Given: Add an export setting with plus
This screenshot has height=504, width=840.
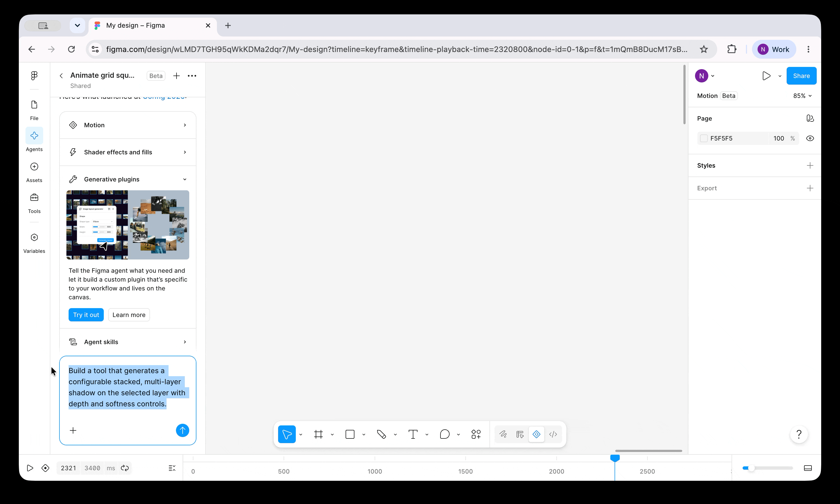Looking at the screenshot, I should click(x=810, y=188).
